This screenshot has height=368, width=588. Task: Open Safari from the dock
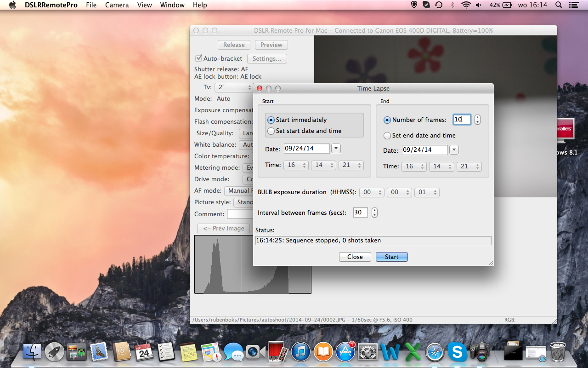pos(434,352)
